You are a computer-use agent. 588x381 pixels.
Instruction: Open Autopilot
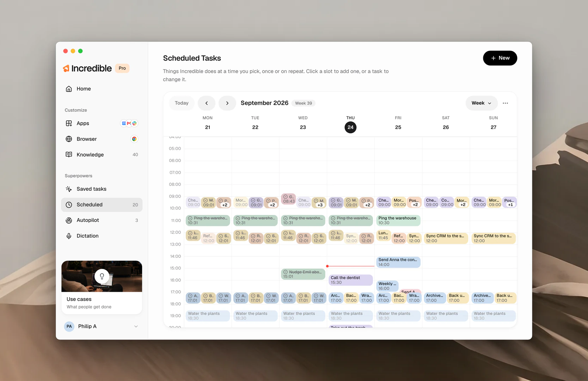click(x=102, y=220)
